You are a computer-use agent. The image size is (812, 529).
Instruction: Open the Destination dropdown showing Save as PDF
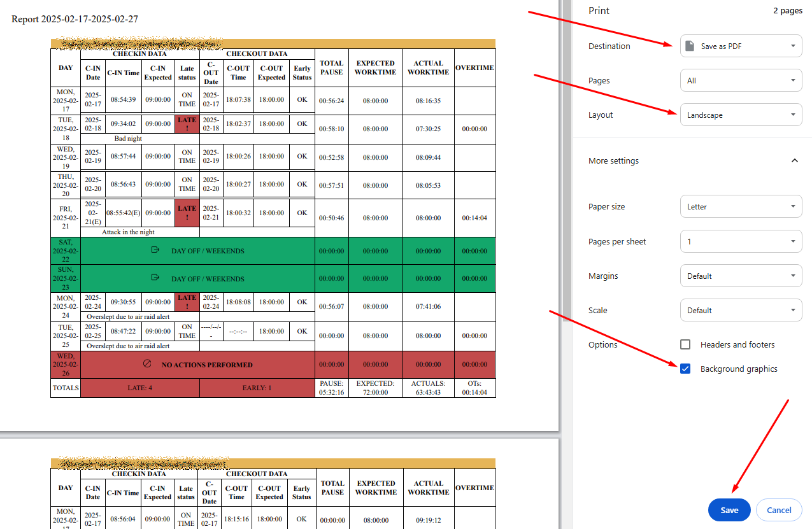tap(741, 46)
